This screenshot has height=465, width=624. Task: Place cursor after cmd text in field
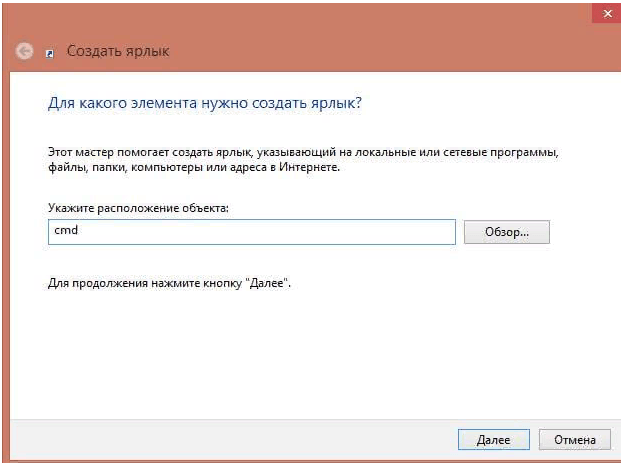tap(79, 230)
